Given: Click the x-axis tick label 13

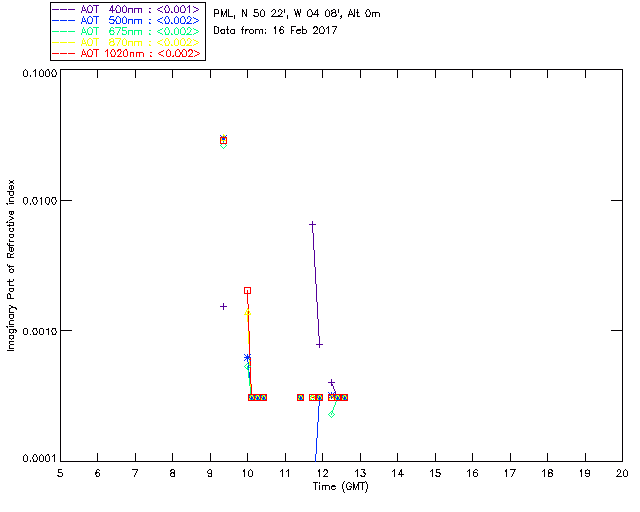Looking at the screenshot, I should coord(360,474).
